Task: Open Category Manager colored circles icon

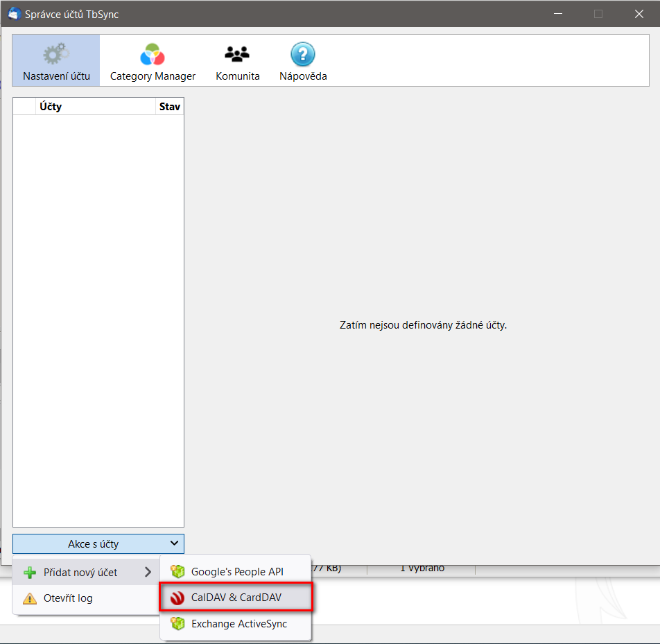Action: 153,54
